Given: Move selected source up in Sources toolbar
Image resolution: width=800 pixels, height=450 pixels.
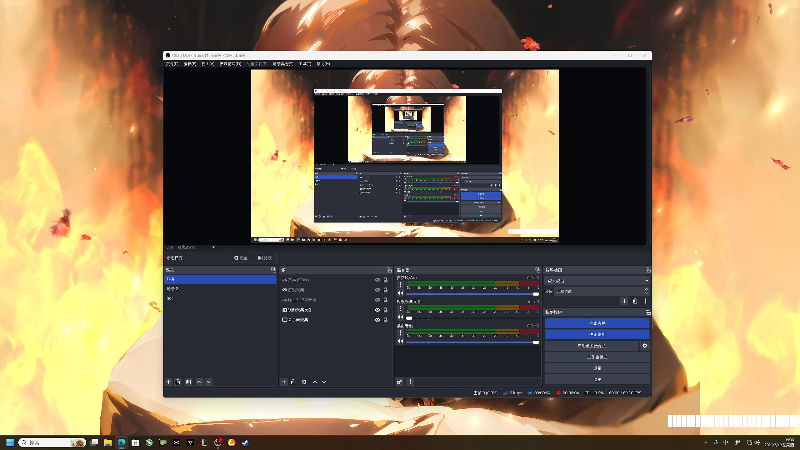Looking at the screenshot, I should coord(314,382).
